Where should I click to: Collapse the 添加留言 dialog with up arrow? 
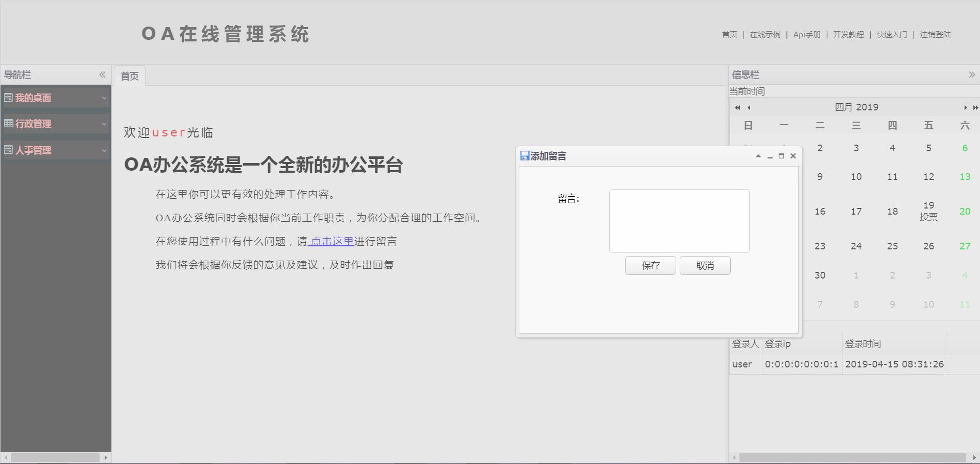(x=758, y=156)
